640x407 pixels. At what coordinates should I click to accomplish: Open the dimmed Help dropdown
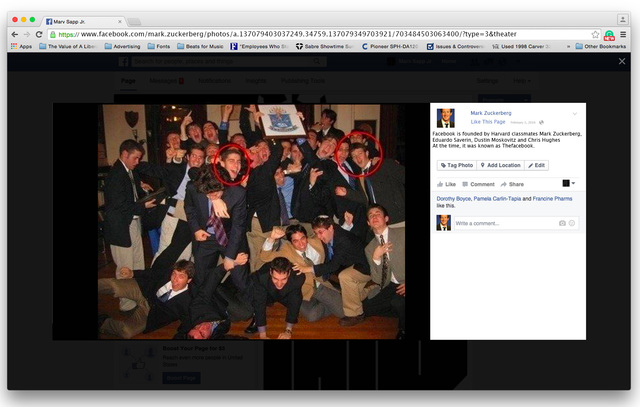pyautogui.click(x=522, y=81)
